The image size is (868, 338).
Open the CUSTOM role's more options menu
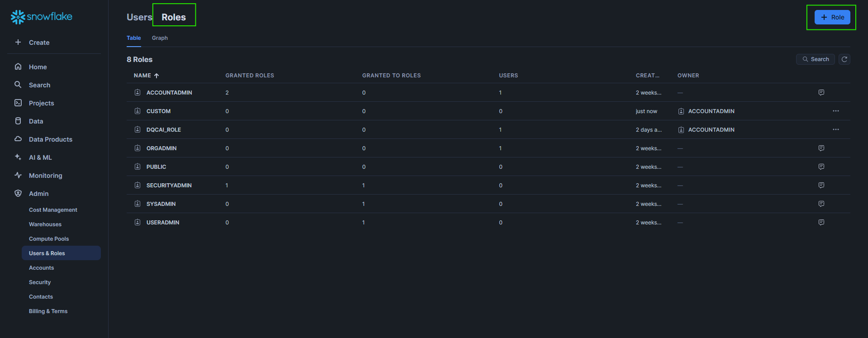click(835, 111)
